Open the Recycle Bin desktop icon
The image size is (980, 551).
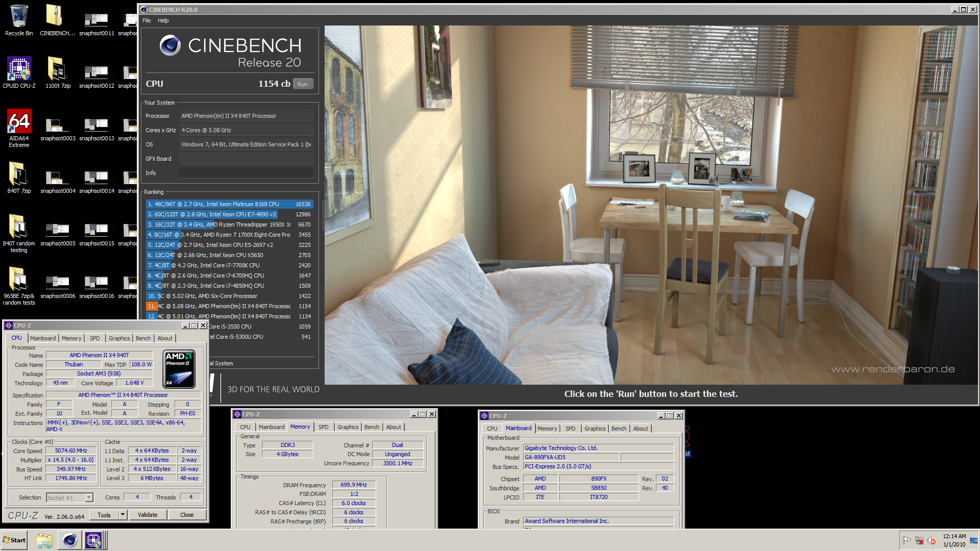[x=19, y=20]
